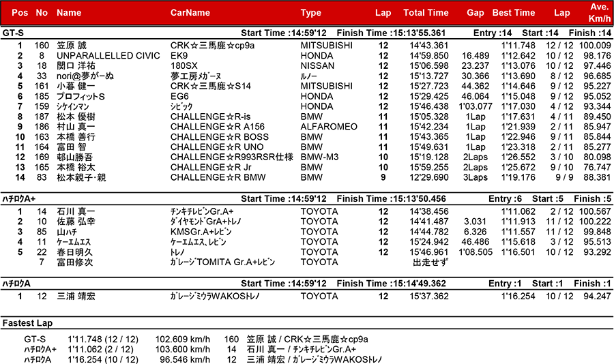The image size is (614, 364).
Task: Select UNPARALLELLED CIVIC entry name
Action: [108, 56]
